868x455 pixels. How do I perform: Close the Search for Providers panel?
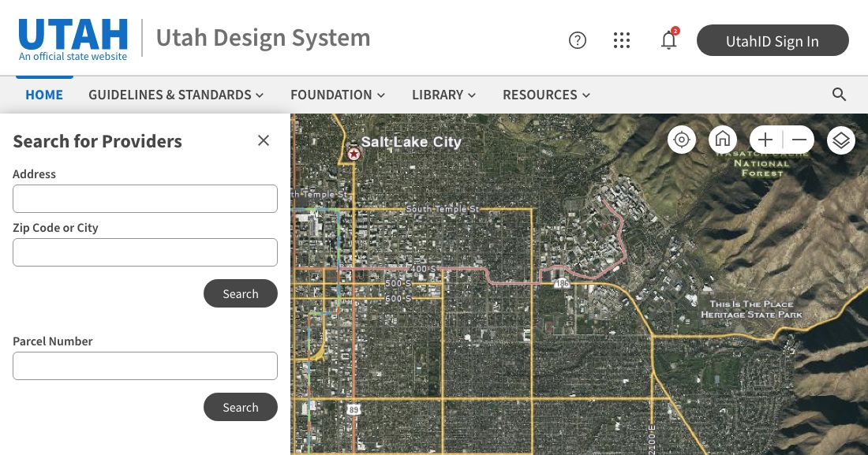[x=264, y=140]
